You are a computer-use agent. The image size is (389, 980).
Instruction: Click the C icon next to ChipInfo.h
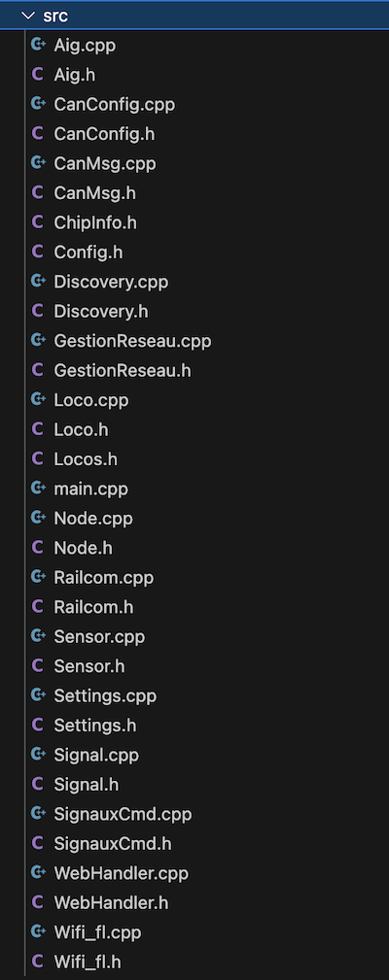38,221
